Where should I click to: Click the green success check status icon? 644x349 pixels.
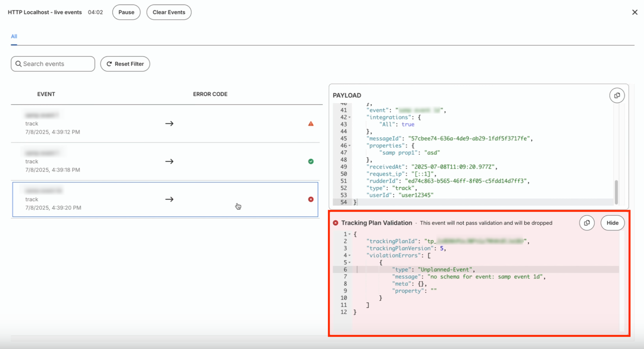[311, 161]
